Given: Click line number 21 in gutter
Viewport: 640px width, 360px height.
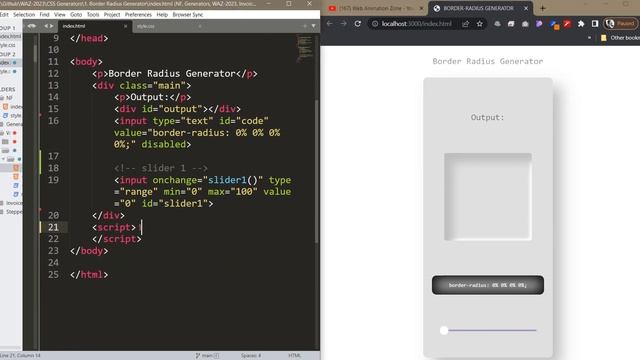Looking at the screenshot, I should tap(53, 227).
